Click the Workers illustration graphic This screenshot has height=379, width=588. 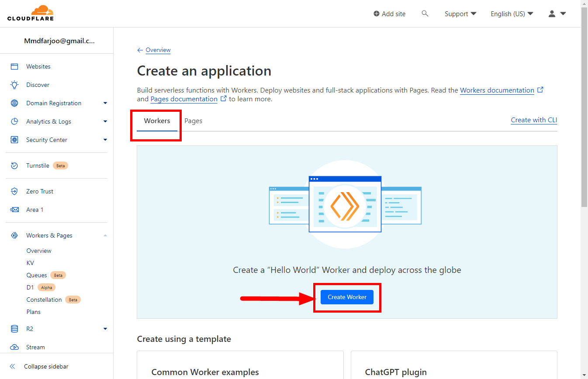coord(345,203)
